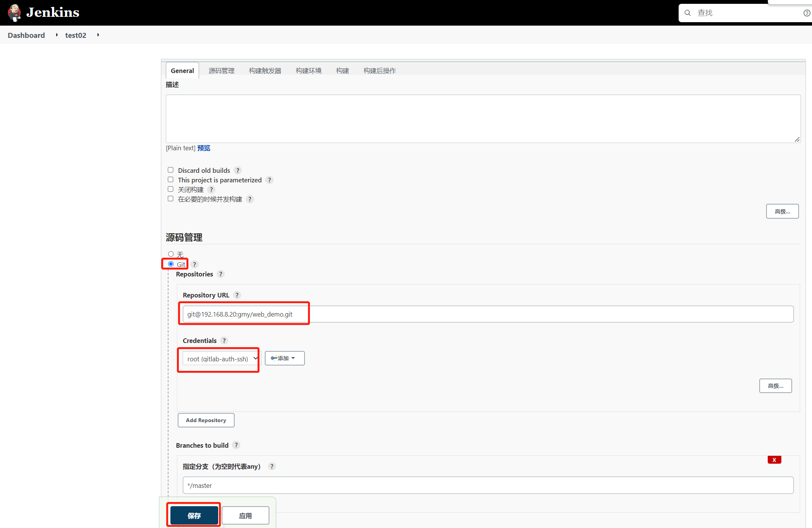Click Add Repository button

(x=206, y=420)
